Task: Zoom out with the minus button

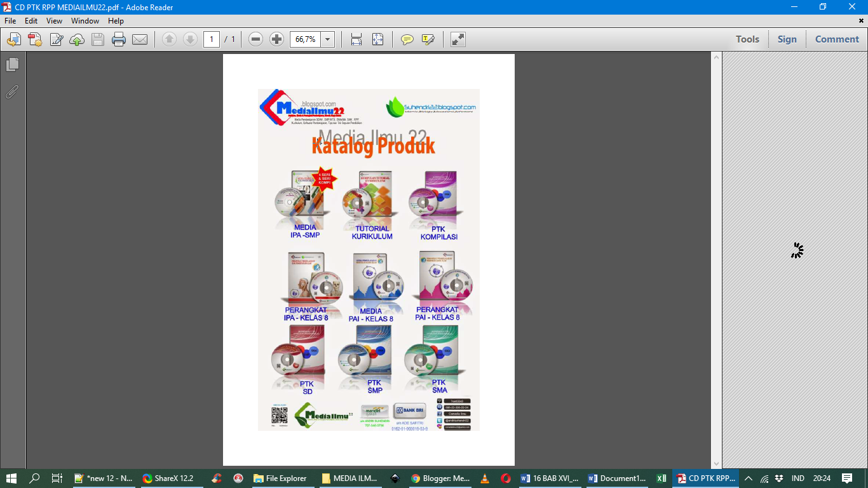Action: [x=255, y=39]
